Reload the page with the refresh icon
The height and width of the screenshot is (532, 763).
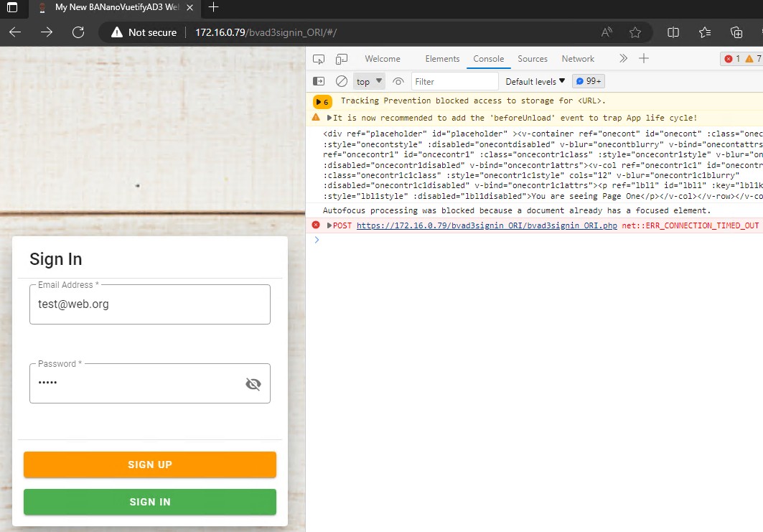(78, 32)
